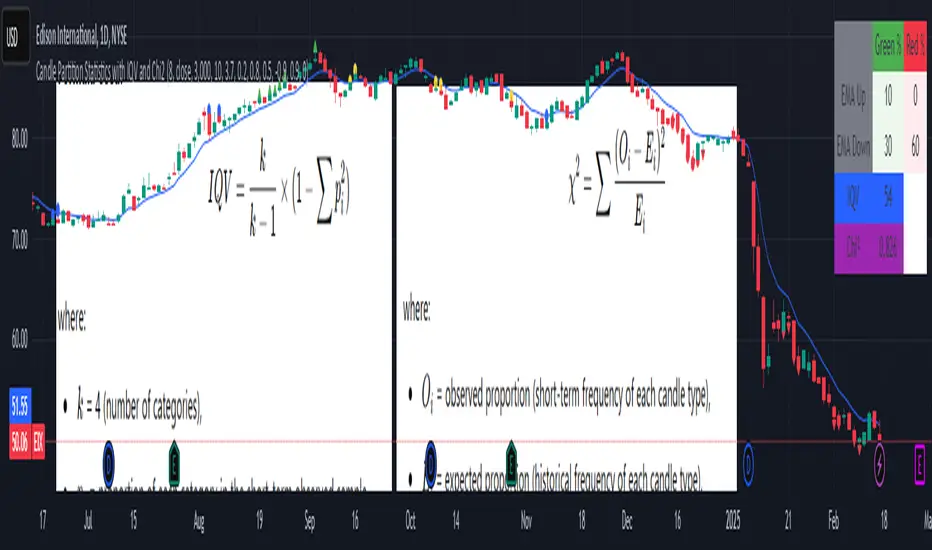Click the purple lightning bolt event marker
This screenshot has width=932, height=550.
pyautogui.click(x=880, y=464)
